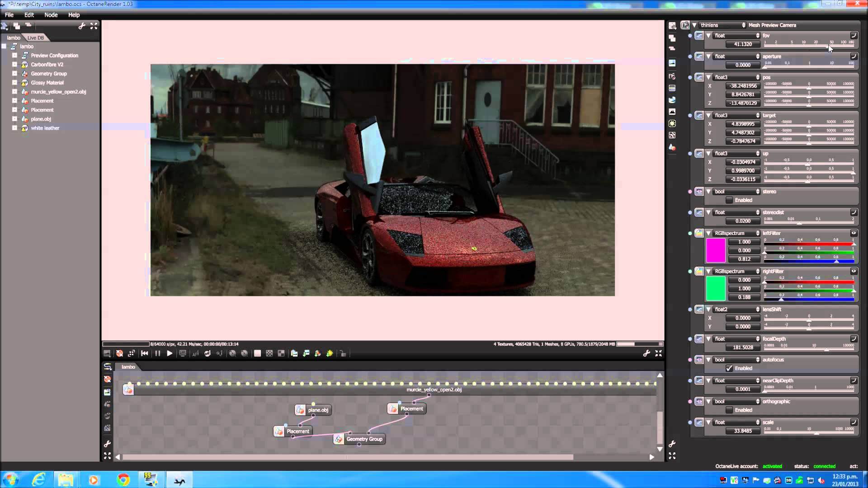Open the Node menu
Screen dimensions: 868x488
tap(51, 15)
